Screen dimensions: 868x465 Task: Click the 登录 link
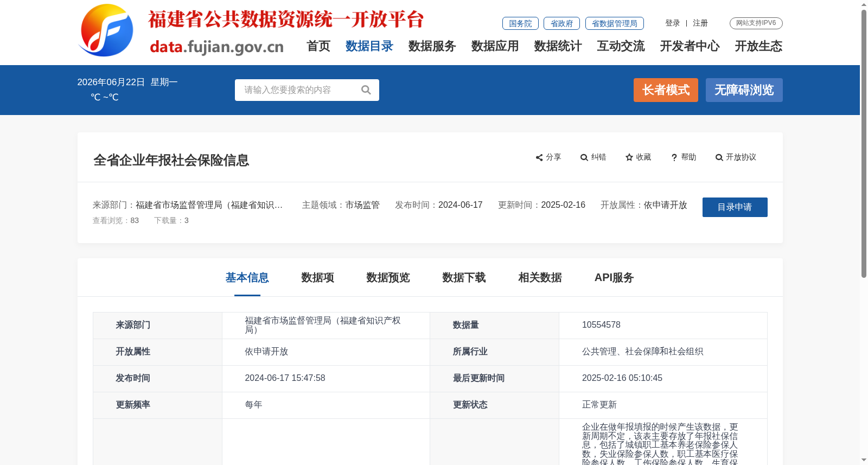pos(673,23)
